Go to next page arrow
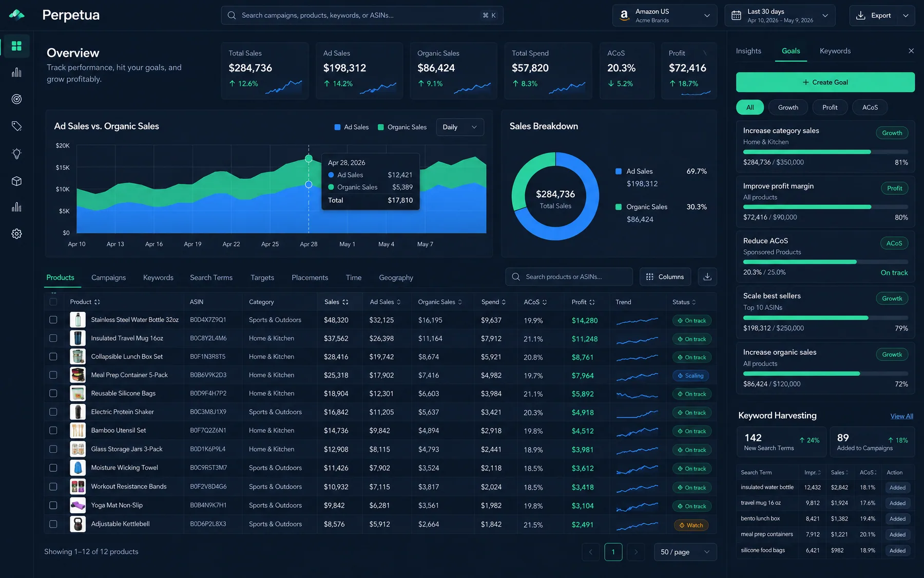This screenshot has width=924, height=578. [x=636, y=552]
